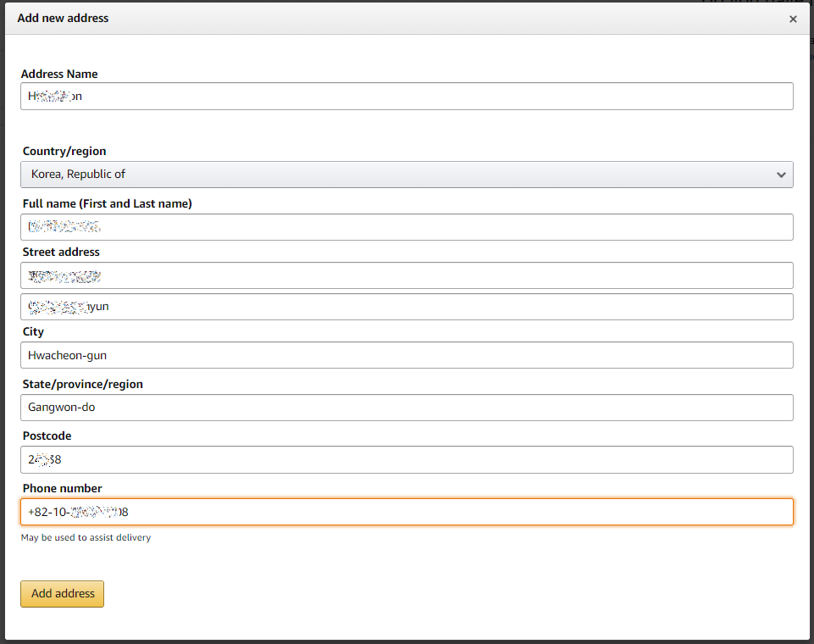The image size is (814, 644).
Task: Click the Phone number input field
Action: pyautogui.click(x=407, y=512)
